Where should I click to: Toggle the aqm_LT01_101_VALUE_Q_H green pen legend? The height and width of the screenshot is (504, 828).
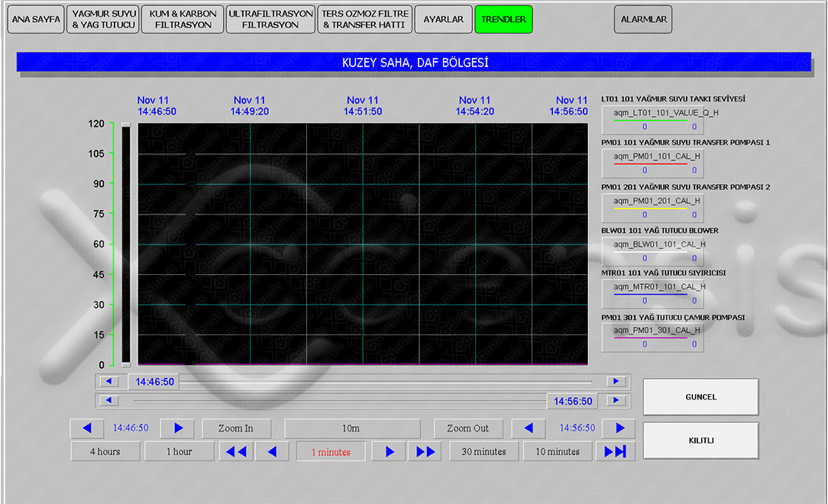(652, 119)
